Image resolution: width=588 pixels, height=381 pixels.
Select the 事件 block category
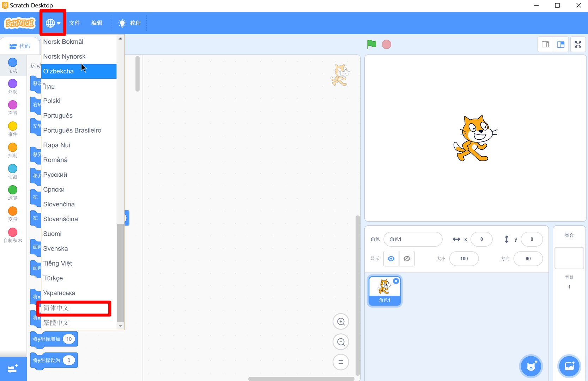pos(13,129)
